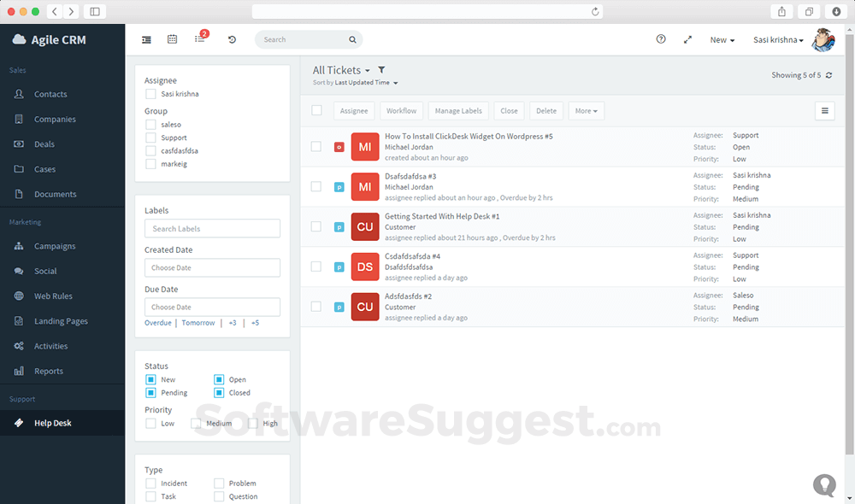Screen dimensions: 855x504
Task: Refresh the ticket list using refresh icon
Action: click(828, 75)
